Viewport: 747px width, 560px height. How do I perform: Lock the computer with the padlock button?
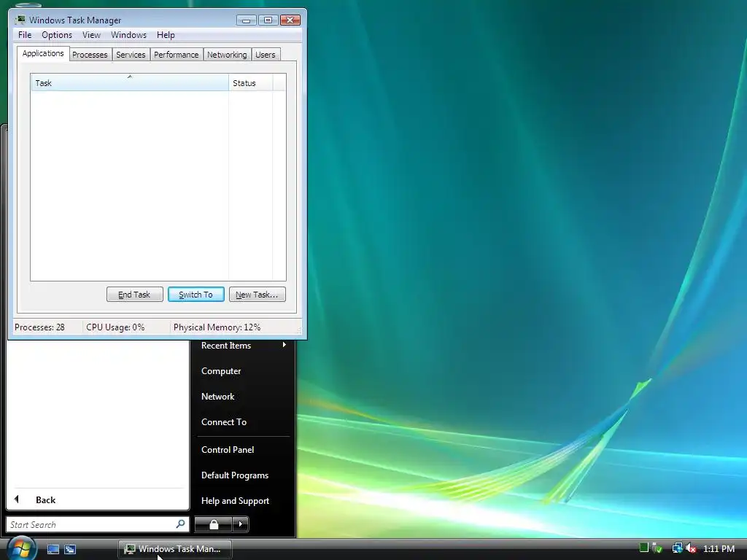pos(214,524)
